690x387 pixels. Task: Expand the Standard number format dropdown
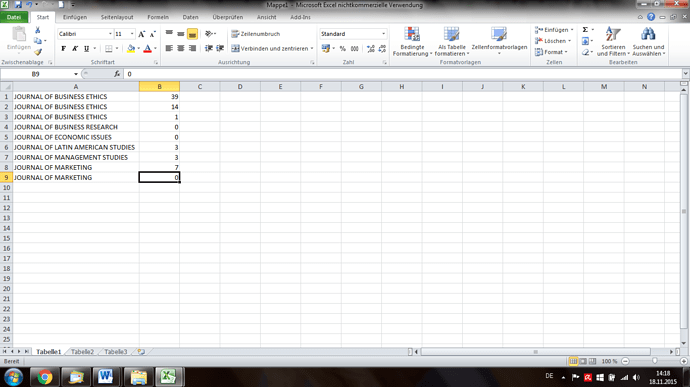(383, 34)
